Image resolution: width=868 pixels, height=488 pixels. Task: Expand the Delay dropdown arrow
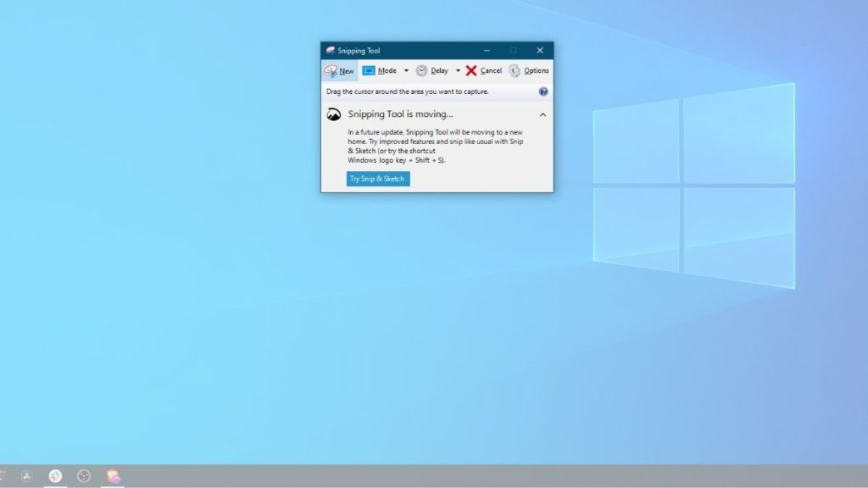tap(458, 71)
